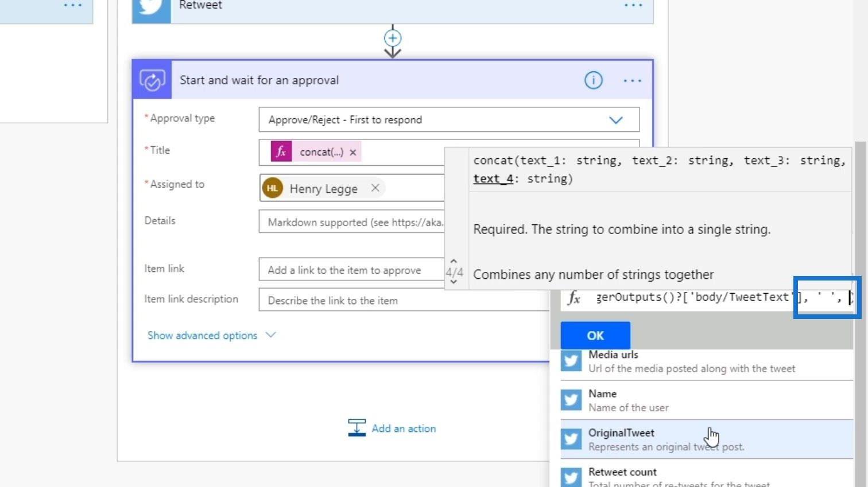Remove Henry Legge from Assigned to
The height and width of the screenshot is (487, 868).
coord(375,188)
